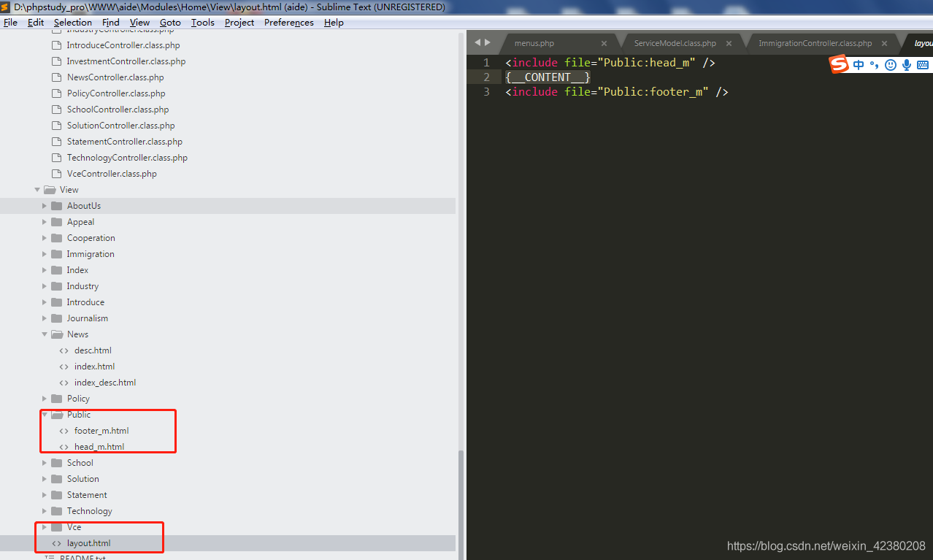This screenshot has width=933, height=560.
Task: Open Sogou emoji smiley icon
Action: pos(890,65)
